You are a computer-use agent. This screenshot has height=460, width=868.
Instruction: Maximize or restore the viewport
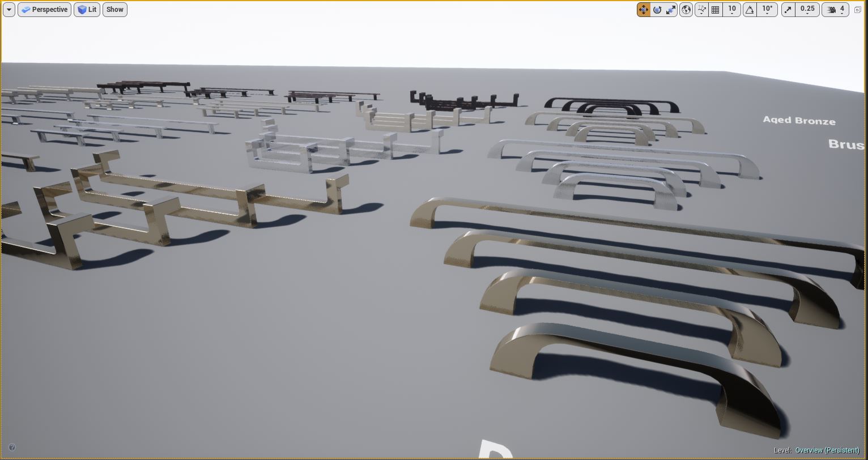(857, 10)
